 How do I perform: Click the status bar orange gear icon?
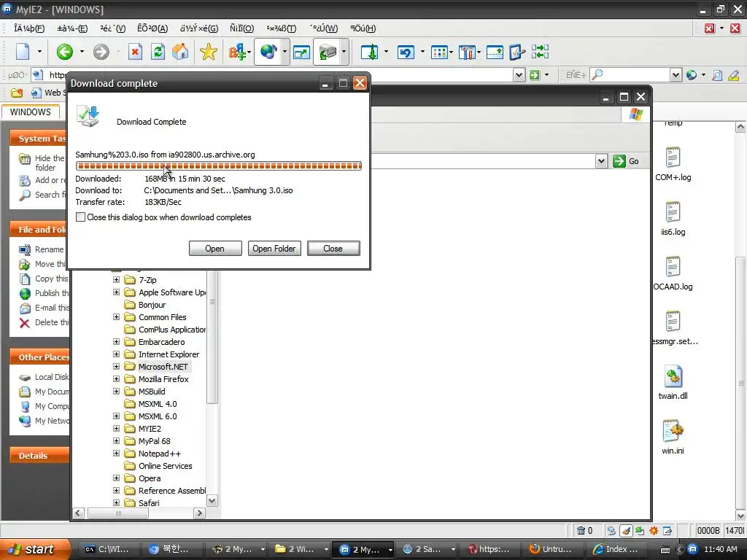(x=654, y=531)
